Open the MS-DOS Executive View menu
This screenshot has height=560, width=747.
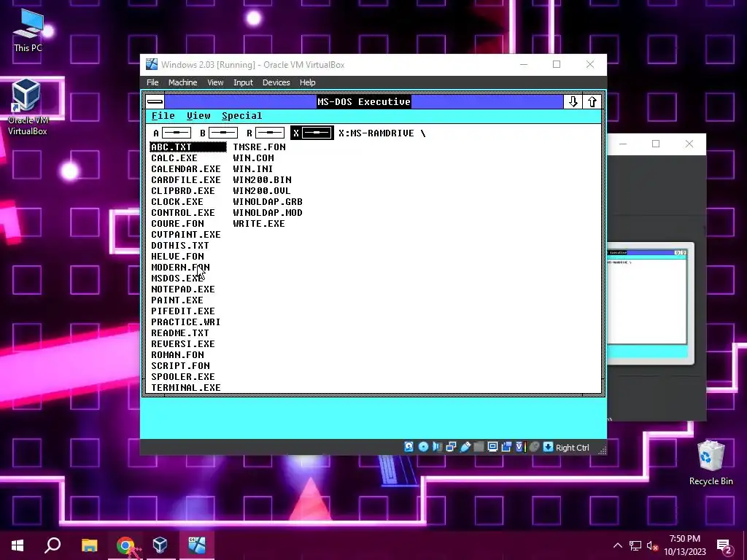tap(198, 116)
